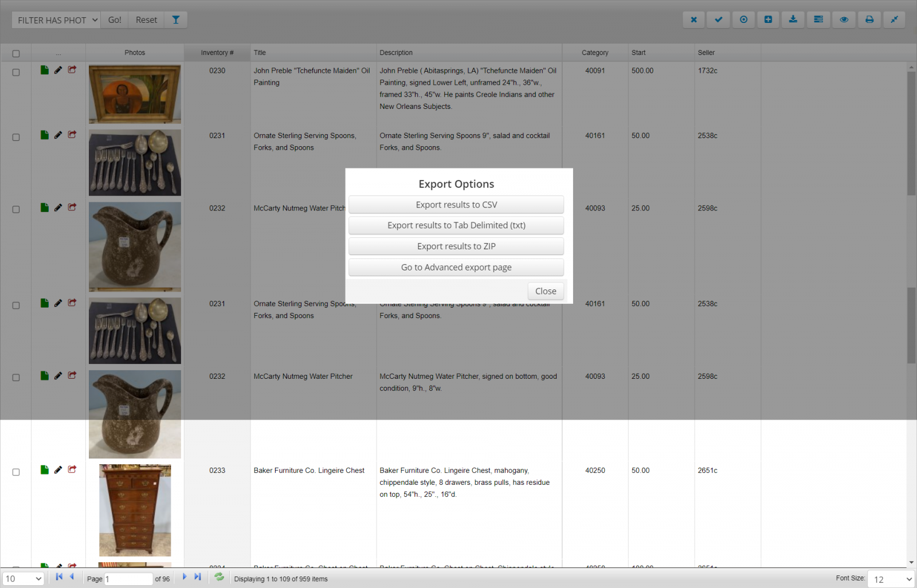Click the eye view icon in toolbar
917x588 pixels.
pos(844,19)
